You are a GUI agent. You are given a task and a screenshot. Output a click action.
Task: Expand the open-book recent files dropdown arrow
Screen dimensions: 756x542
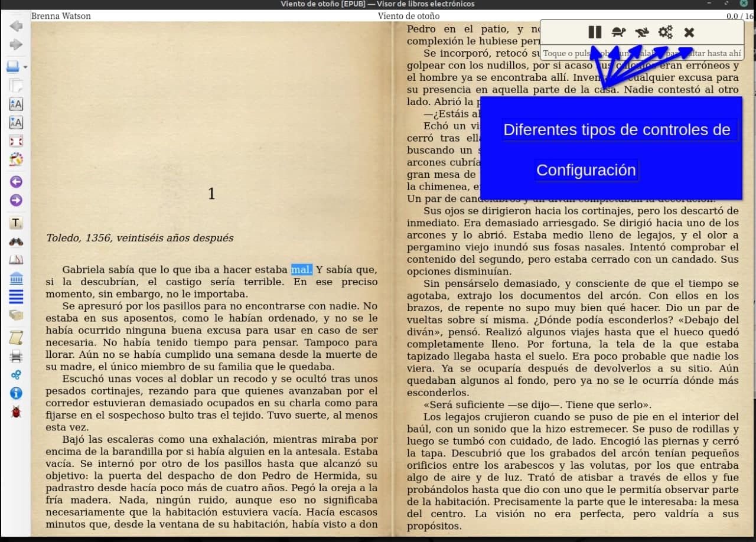[25, 67]
